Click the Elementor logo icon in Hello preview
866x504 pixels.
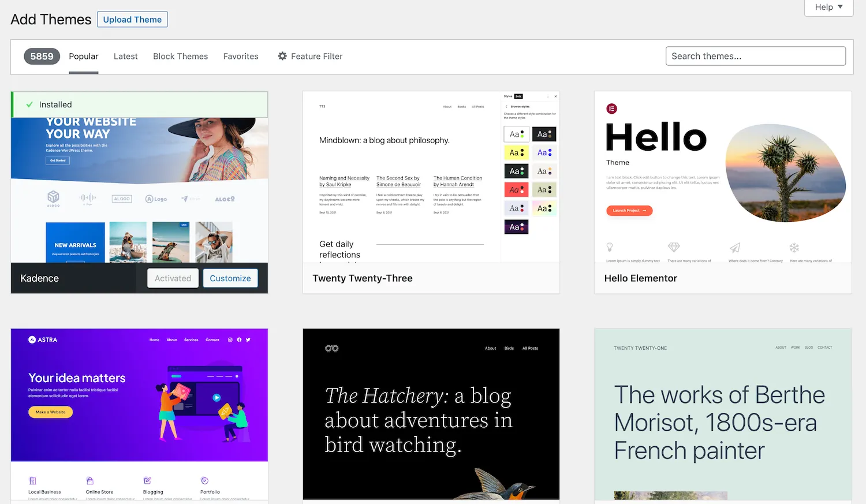point(611,109)
